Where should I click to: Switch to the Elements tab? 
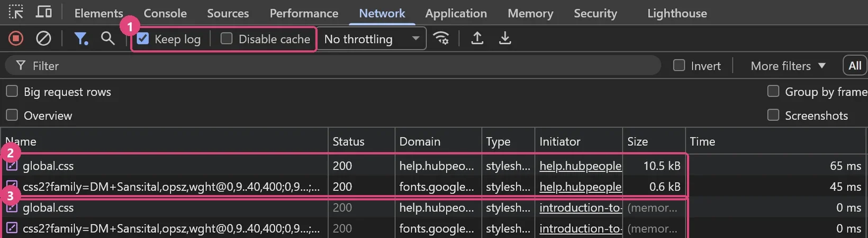(98, 13)
